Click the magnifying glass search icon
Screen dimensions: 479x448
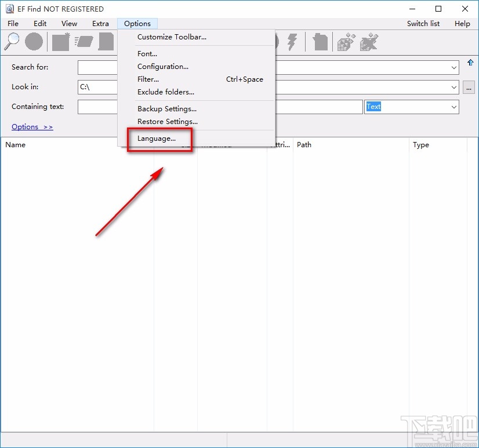tap(12, 41)
